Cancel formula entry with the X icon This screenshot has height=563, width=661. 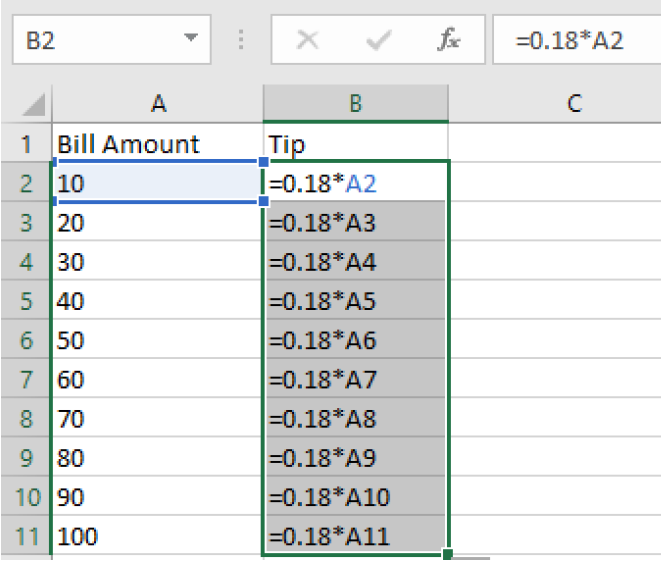click(x=307, y=40)
